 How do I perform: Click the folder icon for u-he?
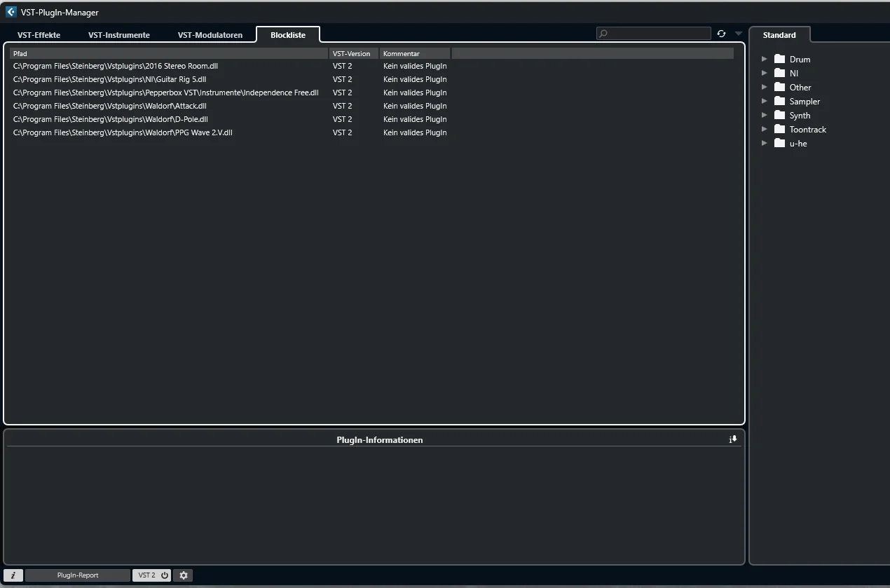(x=779, y=143)
